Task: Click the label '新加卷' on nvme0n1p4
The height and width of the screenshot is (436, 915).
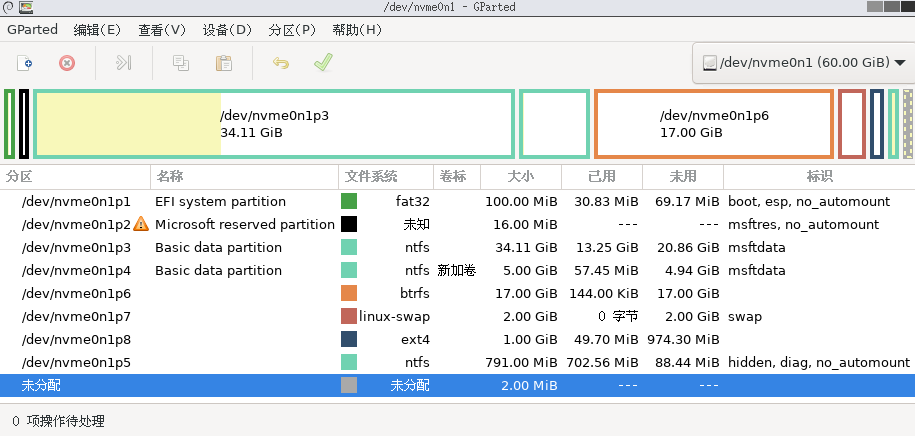Action: click(x=457, y=270)
